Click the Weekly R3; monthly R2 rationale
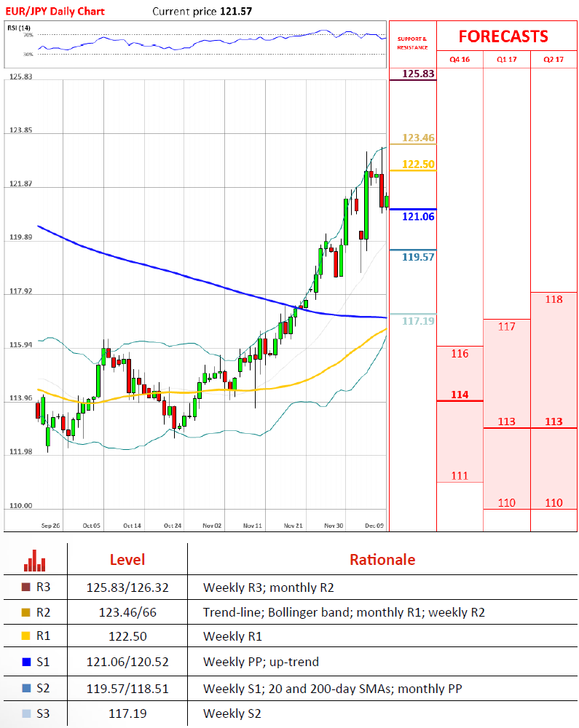Image resolution: width=579 pixels, height=728 pixels. point(268,587)
